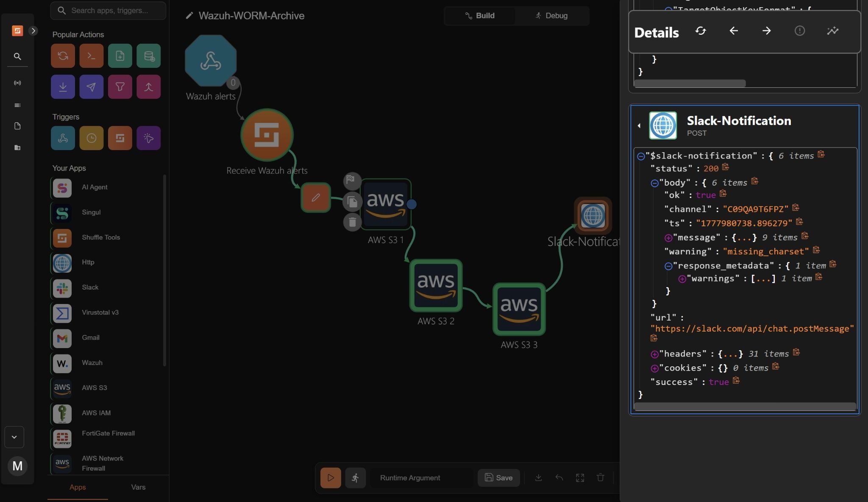Click the trash icon in bottom toolbar

tap(601, 478)
